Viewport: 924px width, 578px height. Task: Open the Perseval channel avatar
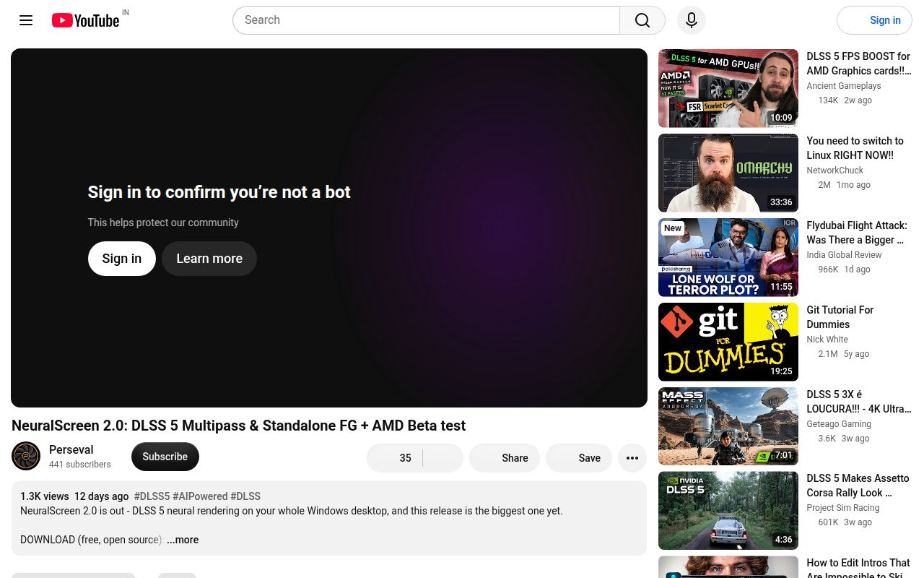click(x=26, y=457)
